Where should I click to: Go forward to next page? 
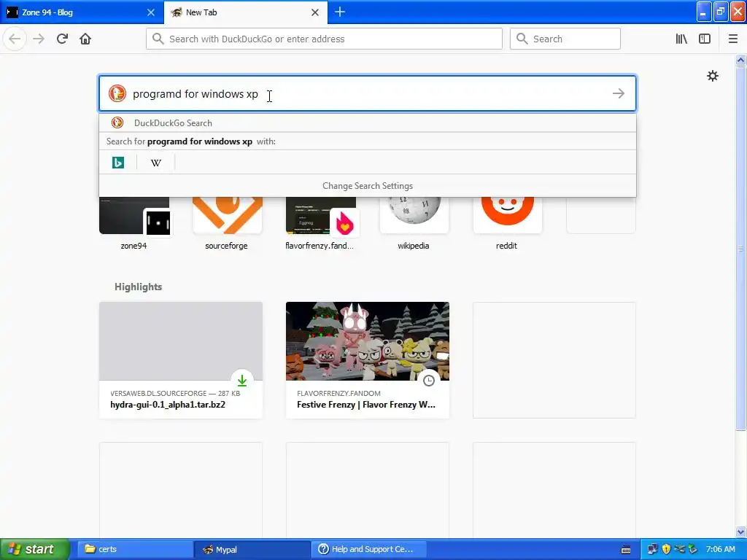click(x=39, y=39)
